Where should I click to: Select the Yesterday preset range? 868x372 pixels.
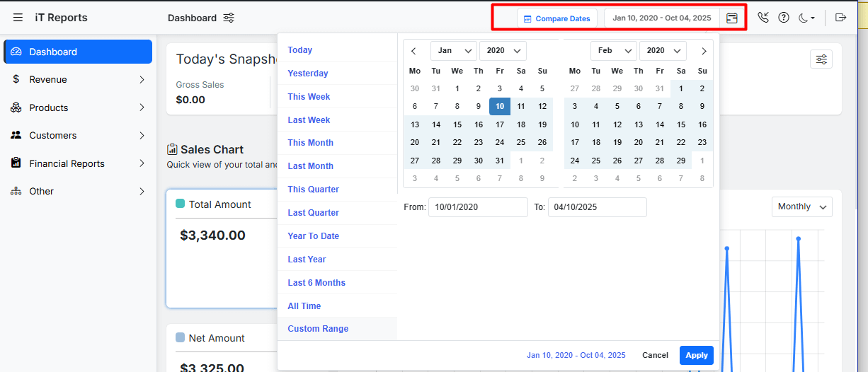click(337, 74)
